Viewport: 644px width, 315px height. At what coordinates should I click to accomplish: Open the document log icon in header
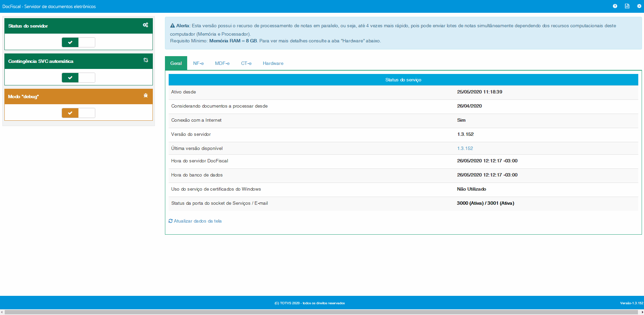point(627,6)
